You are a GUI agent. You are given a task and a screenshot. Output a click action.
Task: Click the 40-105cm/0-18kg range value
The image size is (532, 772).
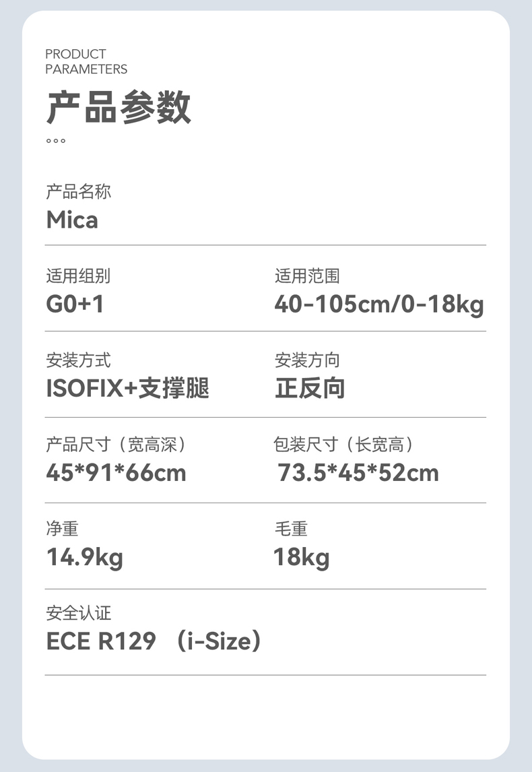coord(379,304)
